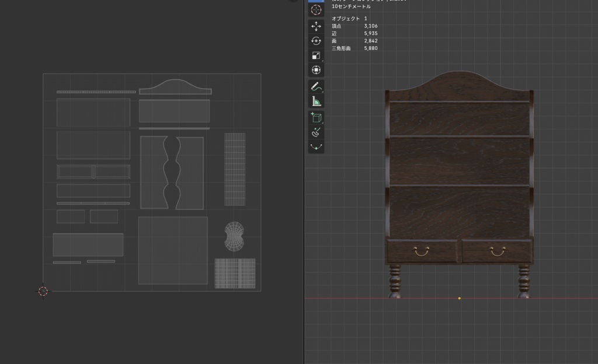Image resolution: width=598 pixels, height=364 pixels.
Task: Click the brush-stroke tool icon below Add Cube
Action: click(x=316, y=132)
